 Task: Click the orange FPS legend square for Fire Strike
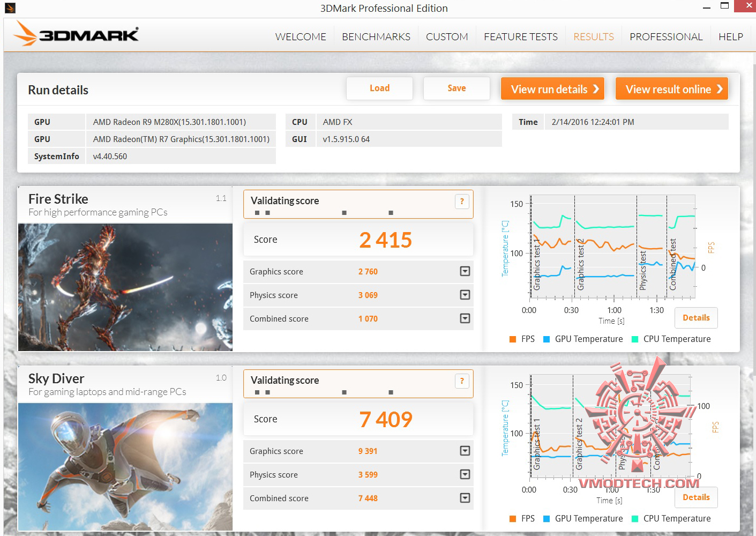[513, 339]
